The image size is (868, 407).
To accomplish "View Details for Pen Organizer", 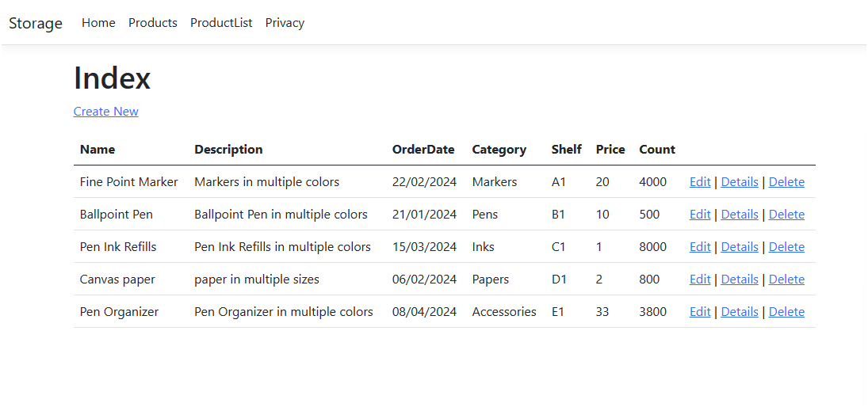I will (739, 312).
